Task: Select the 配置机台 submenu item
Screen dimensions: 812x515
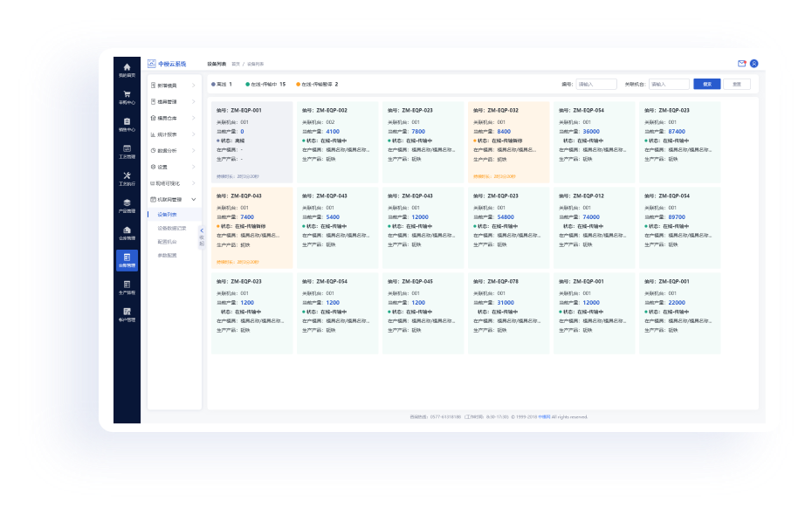Action: click(168, 242)
